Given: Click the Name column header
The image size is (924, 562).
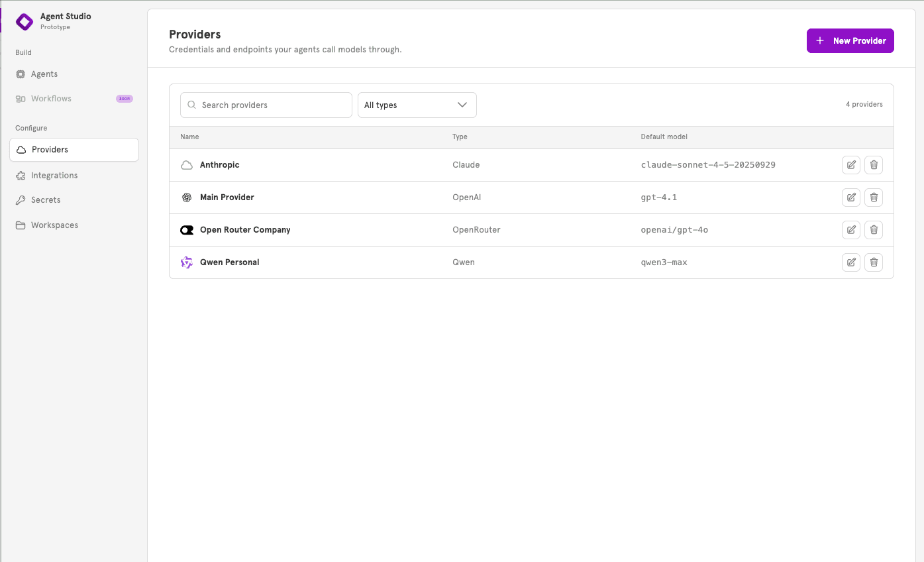Looking at the screenshot, I should click(189, 137).
